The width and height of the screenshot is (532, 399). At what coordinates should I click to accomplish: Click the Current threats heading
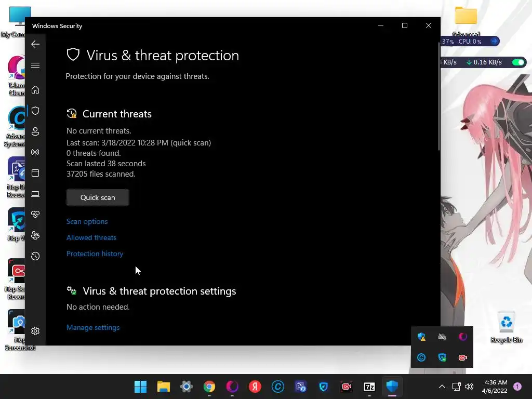tap(117, 114)
